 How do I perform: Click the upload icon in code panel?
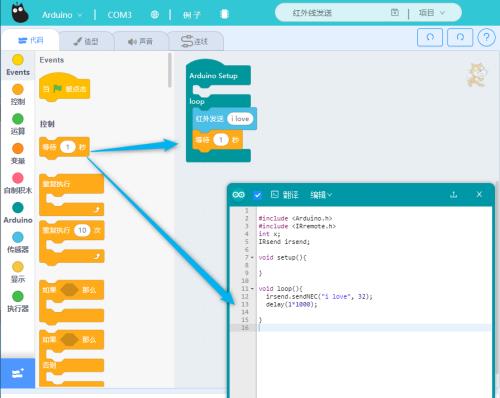pos(453,194)
